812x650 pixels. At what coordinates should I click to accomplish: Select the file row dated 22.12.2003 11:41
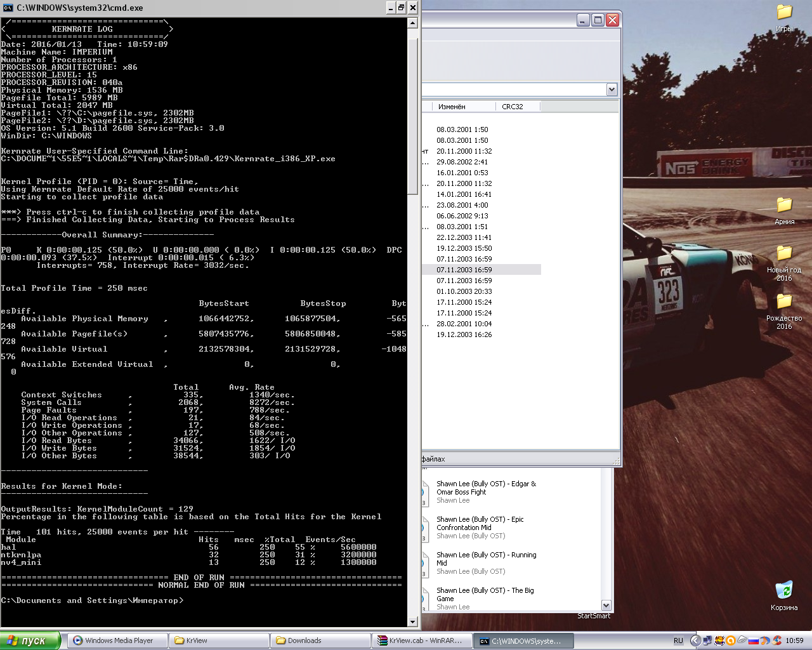pyautogui.click(x=464, y=237)
